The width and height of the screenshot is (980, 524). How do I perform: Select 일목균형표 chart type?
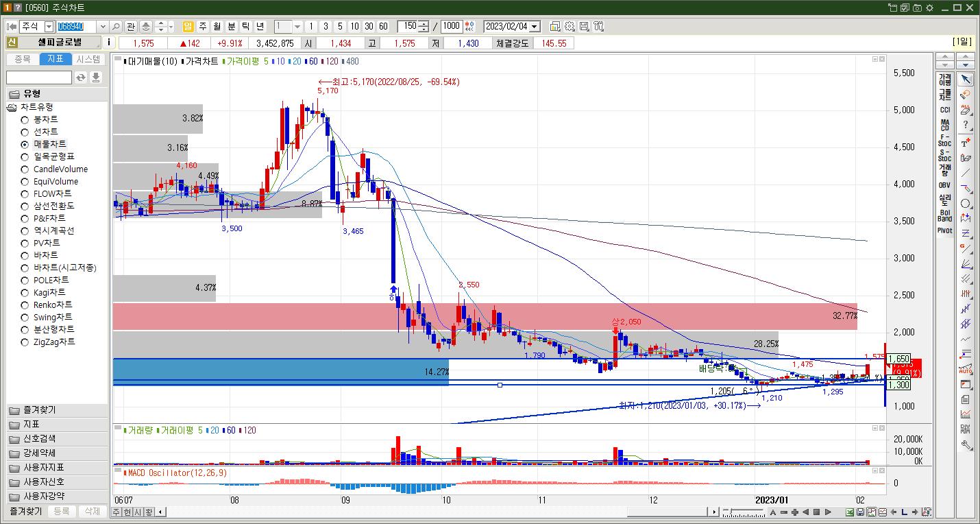[x=48, y=156]
